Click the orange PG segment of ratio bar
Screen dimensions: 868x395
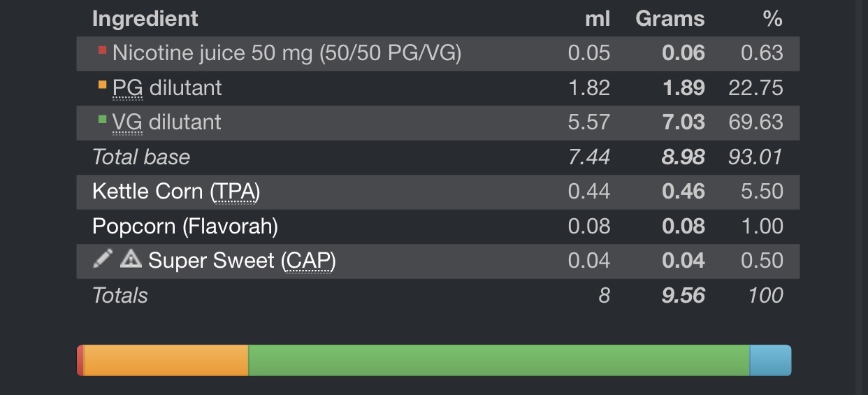(166, 360)
